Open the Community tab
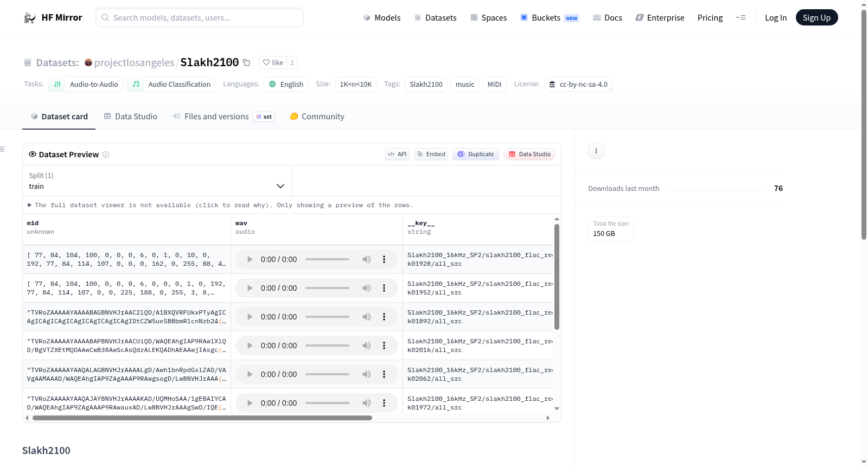 [x=317, y=117]
